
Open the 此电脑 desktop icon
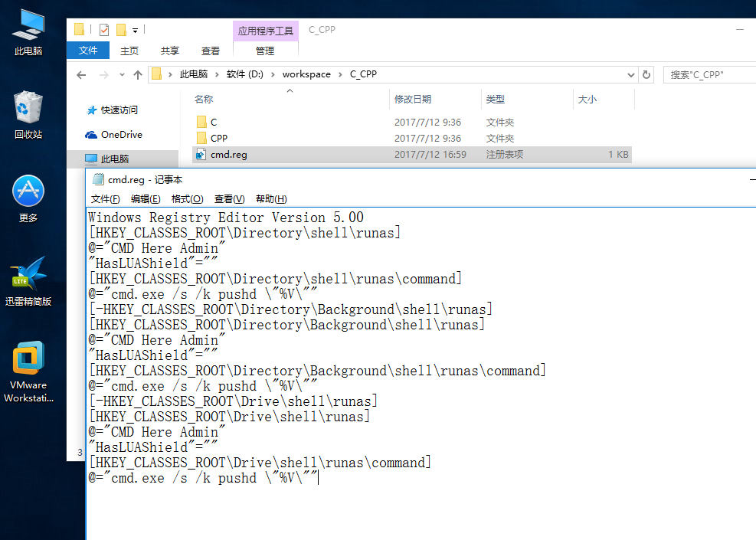coord(28,32)
